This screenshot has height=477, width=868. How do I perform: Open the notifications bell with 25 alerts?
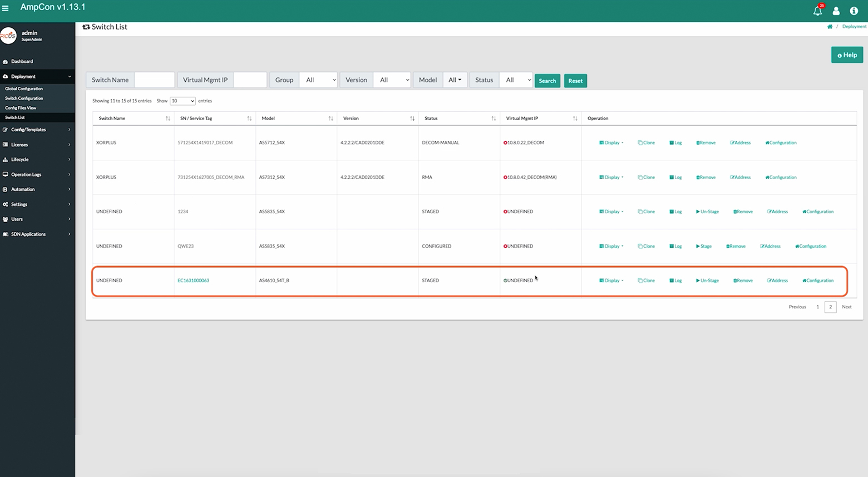click(x=817, y=11)
